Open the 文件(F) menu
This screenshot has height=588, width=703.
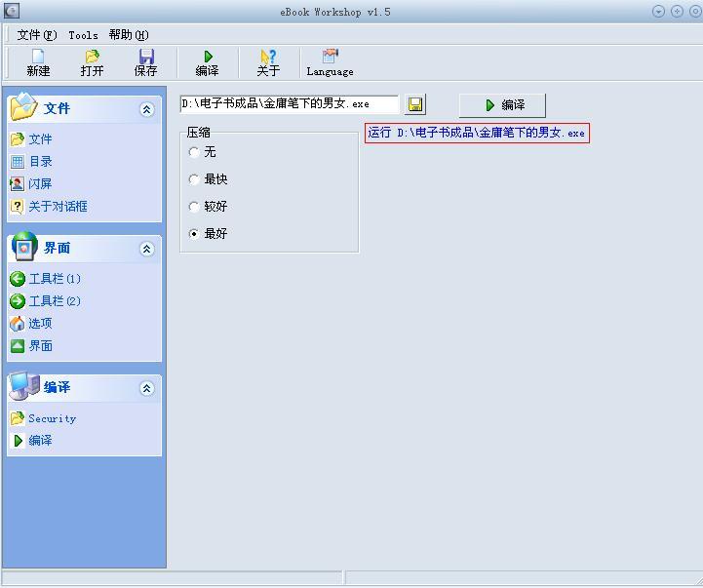(x=37, y=35)
